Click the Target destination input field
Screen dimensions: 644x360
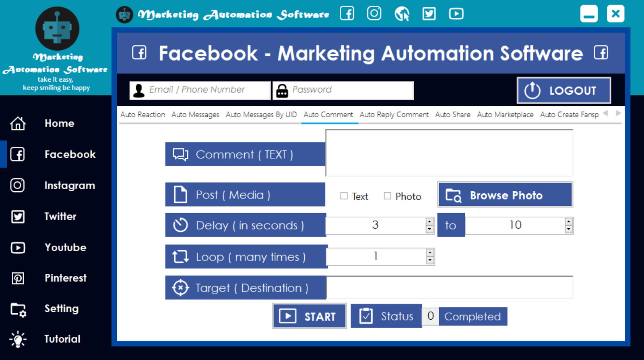point(450,288)
